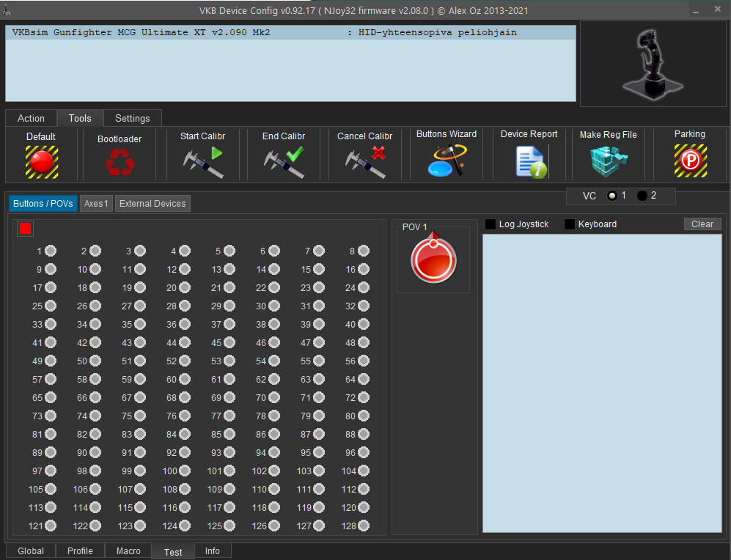Image resolution: width=731 pixels, height=560 pixels.
Task: Open the External Devices tab
Action: pyautogui.click(x=153, y=204)
